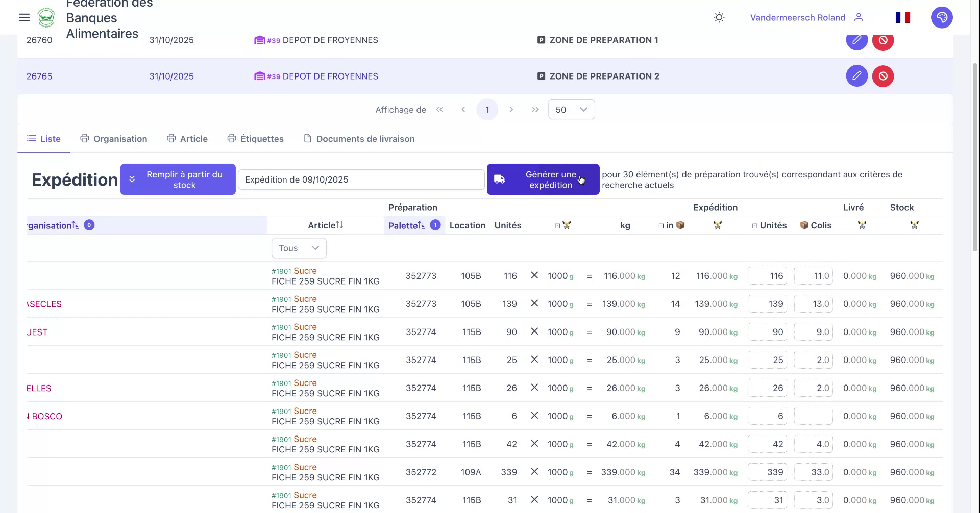This screenshot has width=980, height=513.
Task: Click the Générer une expédition button
Action: tap(543, 179)
